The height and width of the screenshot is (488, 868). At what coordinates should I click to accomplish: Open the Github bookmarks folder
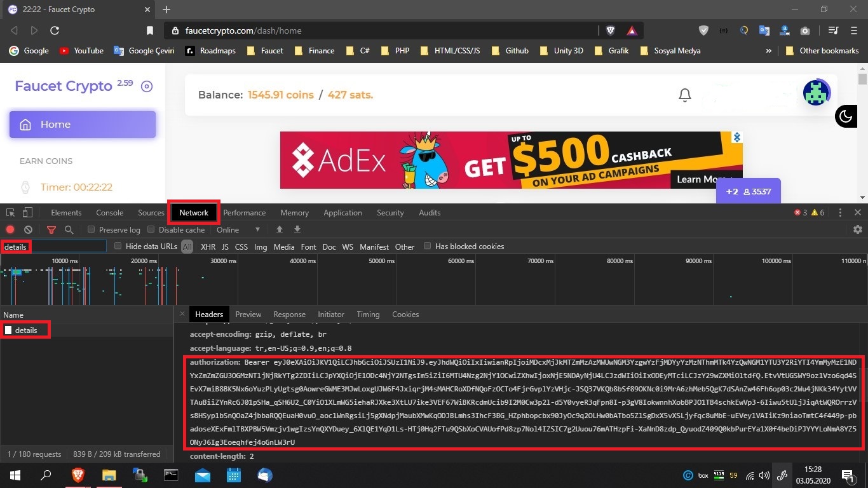click(x=510, y=50)
